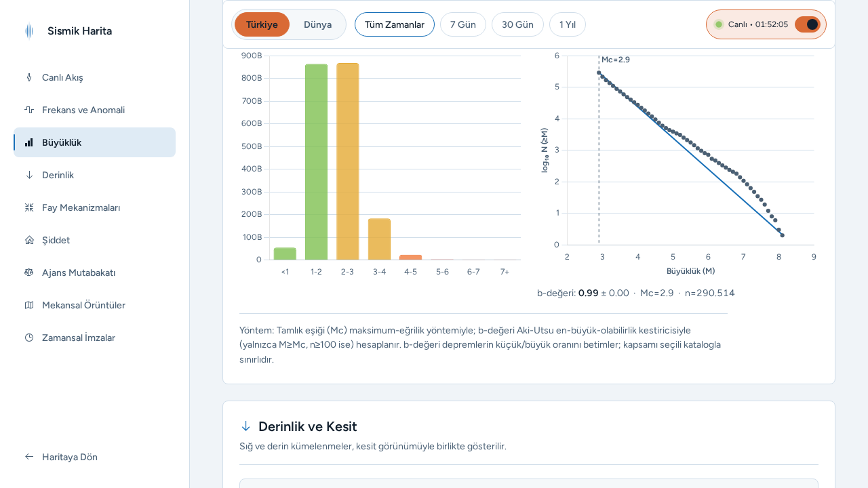This screenshot has height=488, width=868.
Task: Click the Frekans ve Anomali pulse icon
Action: point(29,110)
